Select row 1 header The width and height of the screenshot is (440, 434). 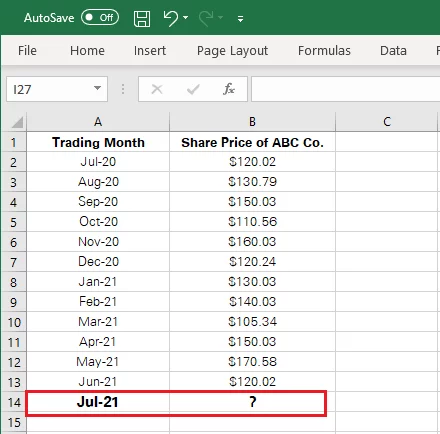14,142
